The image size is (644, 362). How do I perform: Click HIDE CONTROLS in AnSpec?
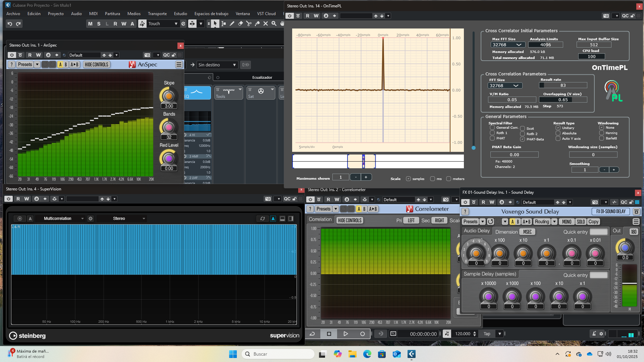(97, 64)
